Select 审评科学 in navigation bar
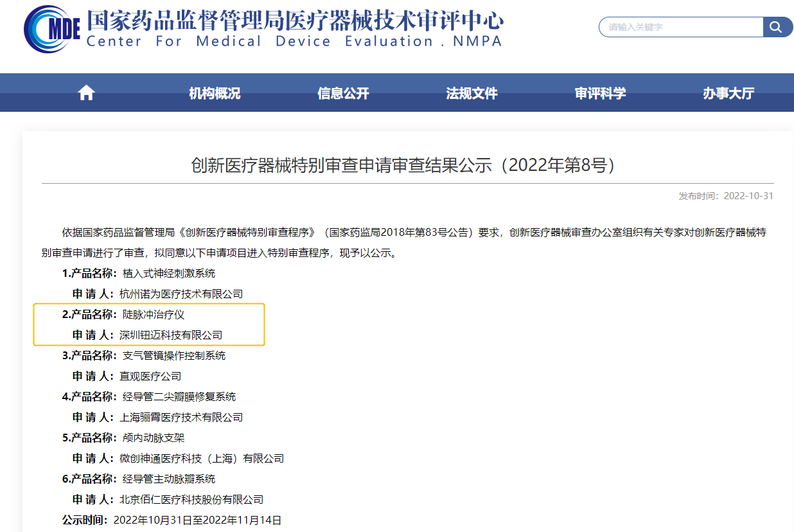 [x=600, y=93]
